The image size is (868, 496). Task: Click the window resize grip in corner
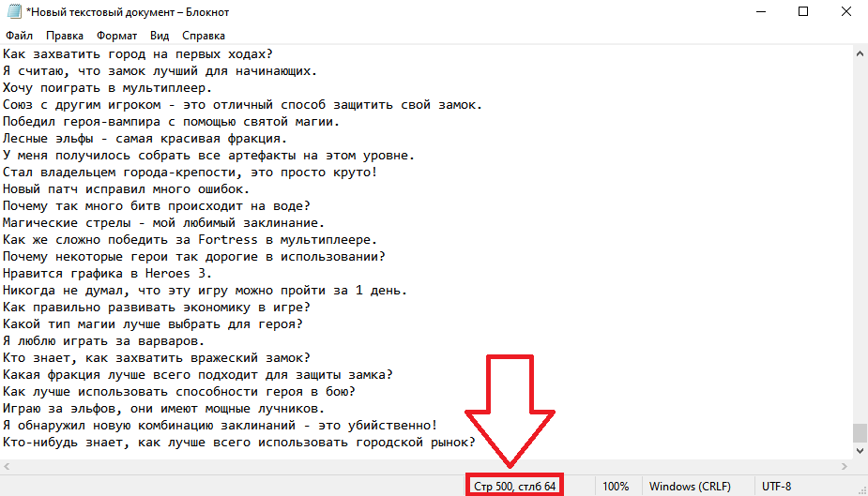point(861,489)
